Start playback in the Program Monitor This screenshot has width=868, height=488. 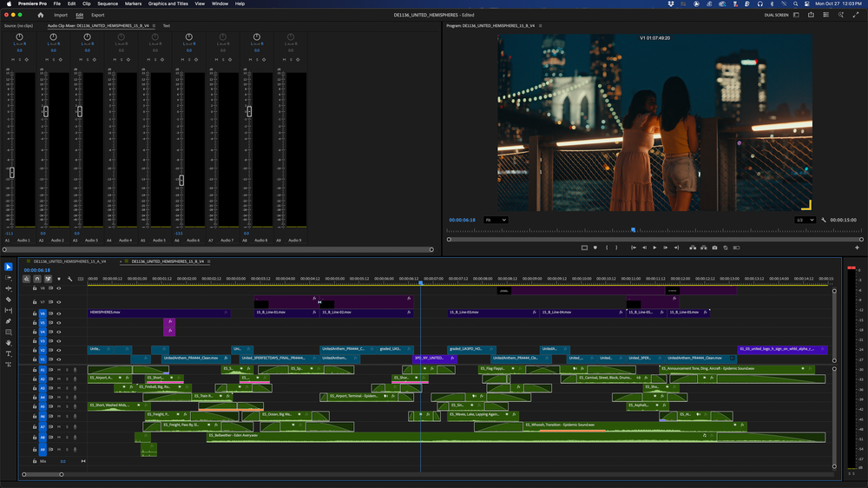coord(654,247)
